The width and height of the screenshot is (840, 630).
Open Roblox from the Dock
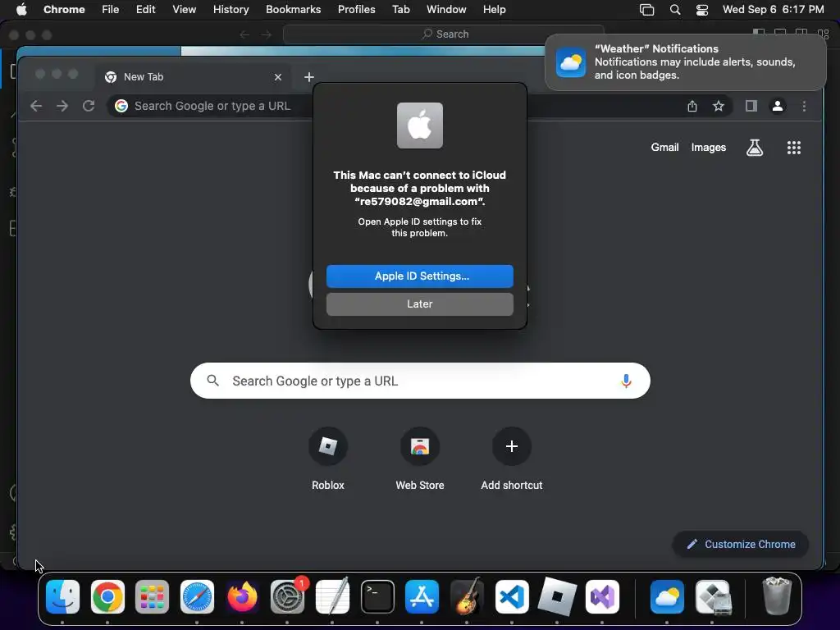557,597
